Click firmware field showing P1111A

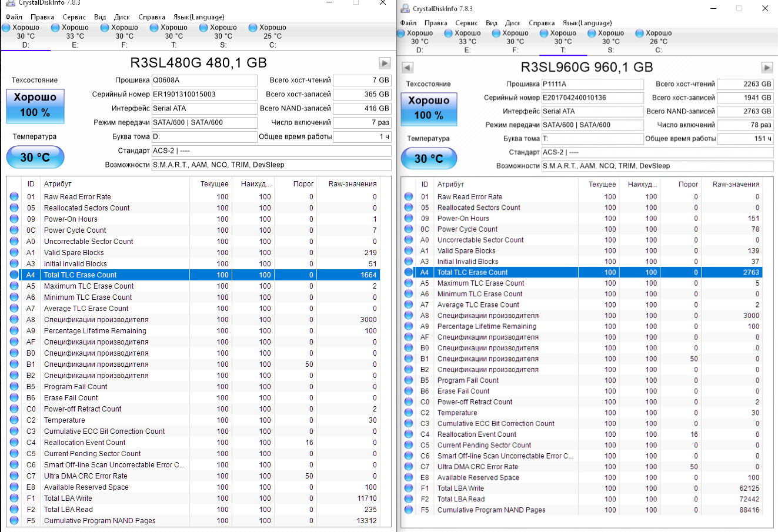click(593, 84)
